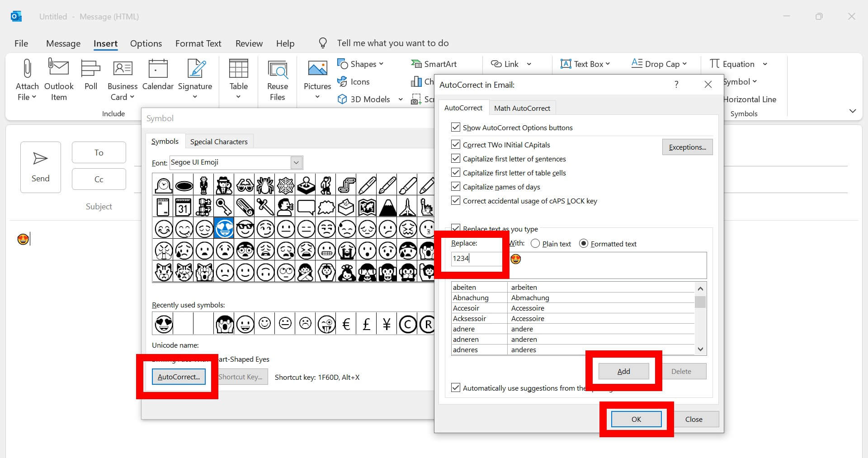Viewport: 868px width, 458px height.
Task: Select the Plain text radio button
Action: (535, 243)
